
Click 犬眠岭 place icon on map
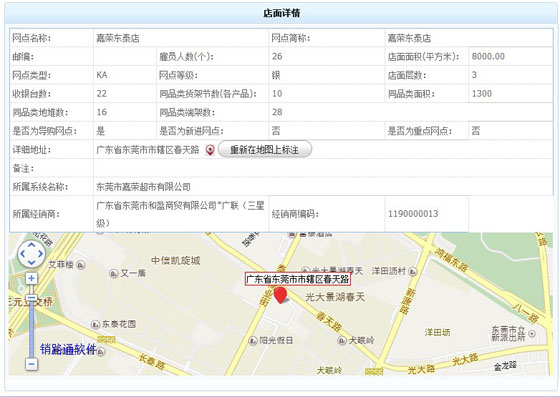342,340
